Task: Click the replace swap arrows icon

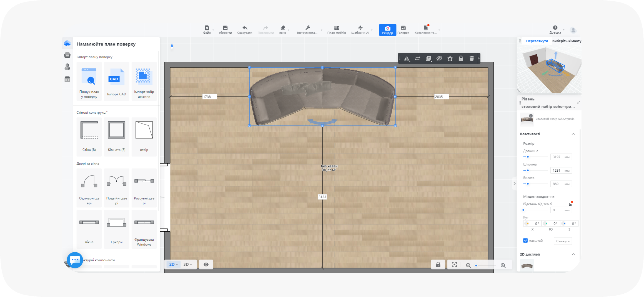Action: 417,59
